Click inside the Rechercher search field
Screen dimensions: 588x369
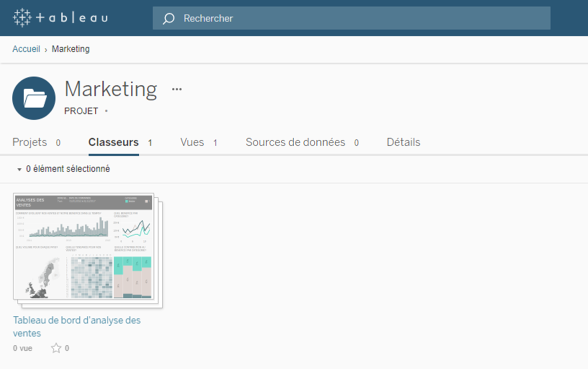coord(300,18)
